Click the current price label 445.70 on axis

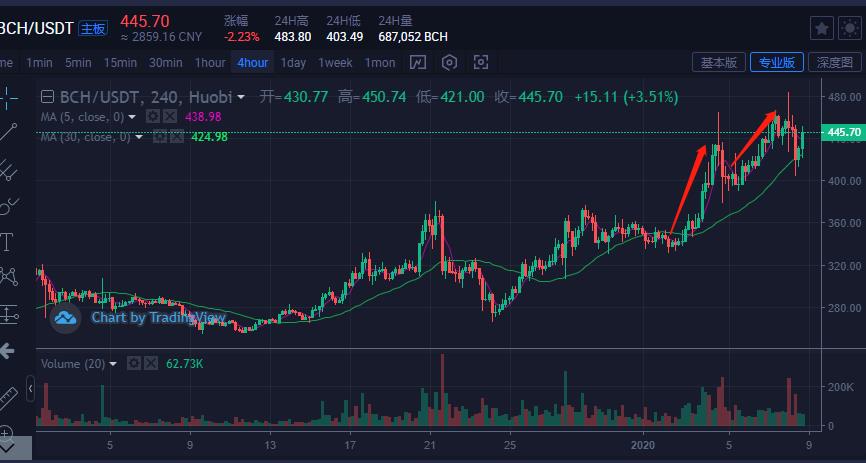843,133
